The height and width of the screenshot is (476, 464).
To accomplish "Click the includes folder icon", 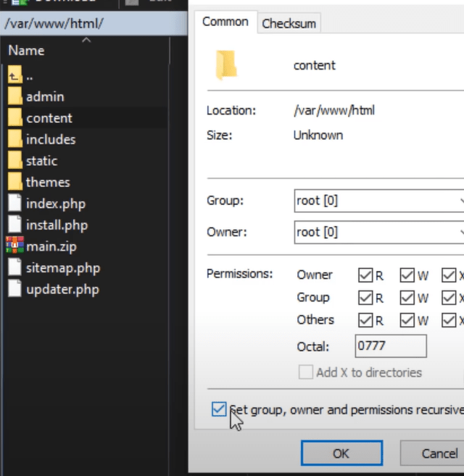I will (x=15, y=138).
